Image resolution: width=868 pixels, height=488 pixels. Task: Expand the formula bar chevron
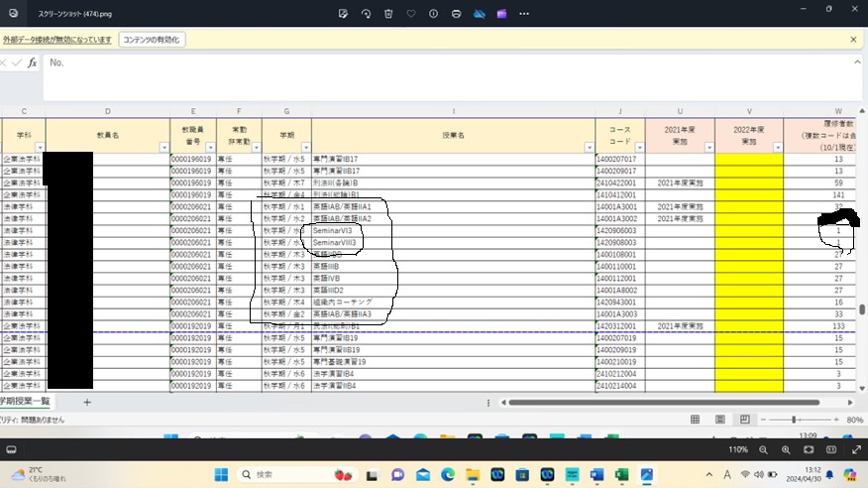point(857,62)
